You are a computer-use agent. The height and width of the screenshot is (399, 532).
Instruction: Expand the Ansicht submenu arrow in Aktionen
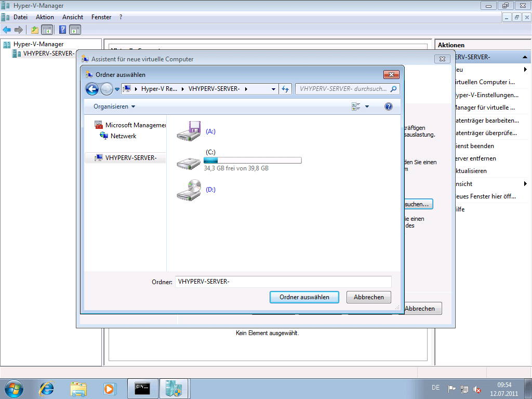click(525, 183)
